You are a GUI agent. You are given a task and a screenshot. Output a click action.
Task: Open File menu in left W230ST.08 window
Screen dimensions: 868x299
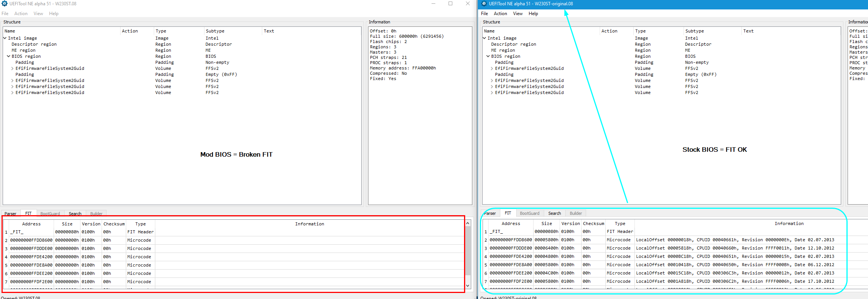[5, 14]
